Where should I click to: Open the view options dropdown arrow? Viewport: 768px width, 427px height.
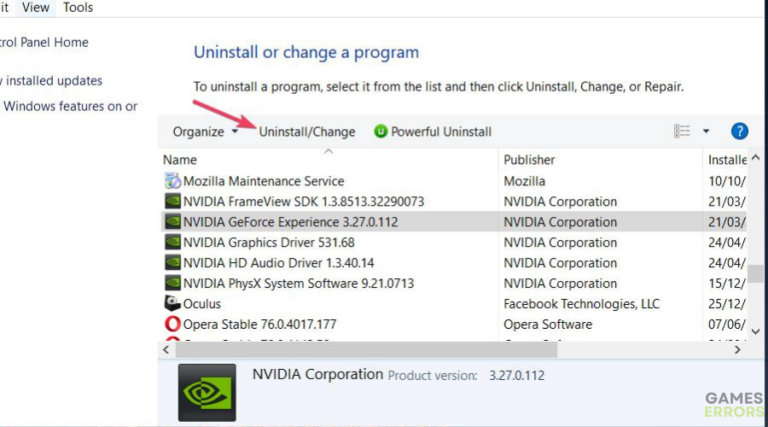tap(706, 131)
